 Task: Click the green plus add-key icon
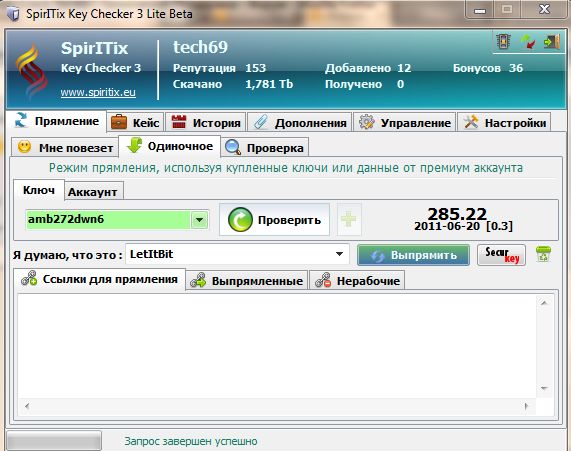(x=349, y=220)
